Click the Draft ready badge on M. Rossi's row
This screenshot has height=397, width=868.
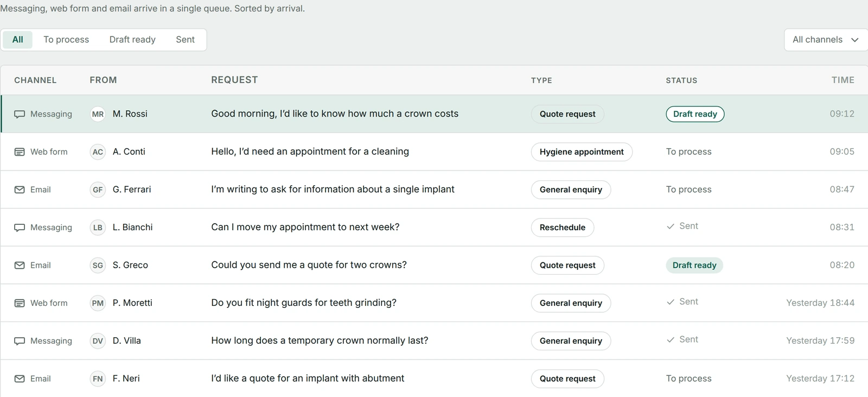(695, 114)
